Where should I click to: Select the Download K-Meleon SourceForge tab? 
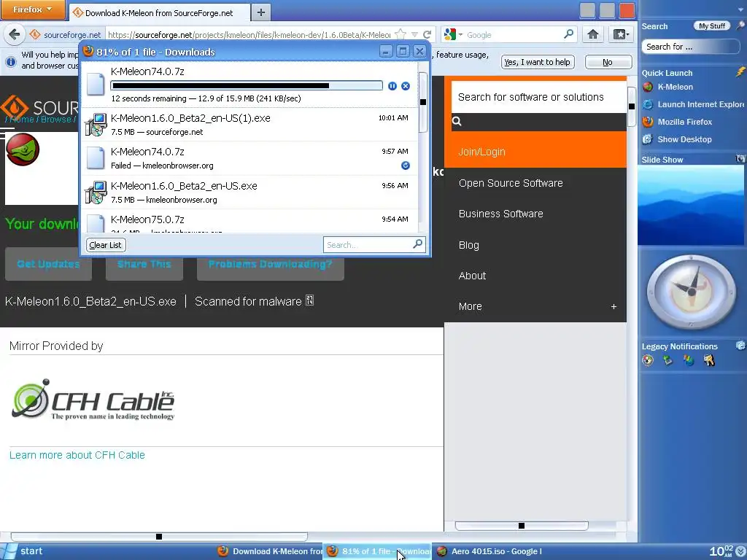pos(159,13)
